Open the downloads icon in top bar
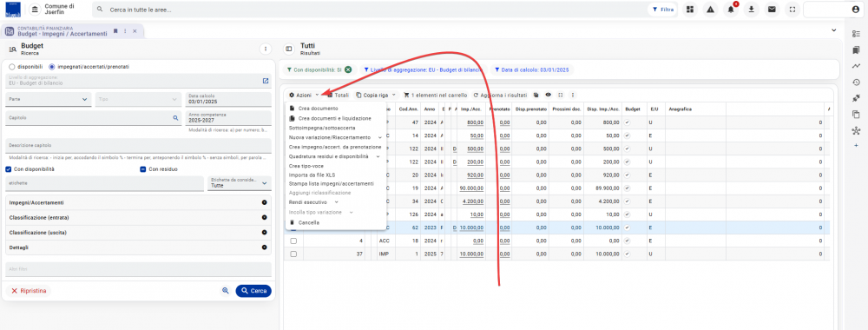 (751, 10)
